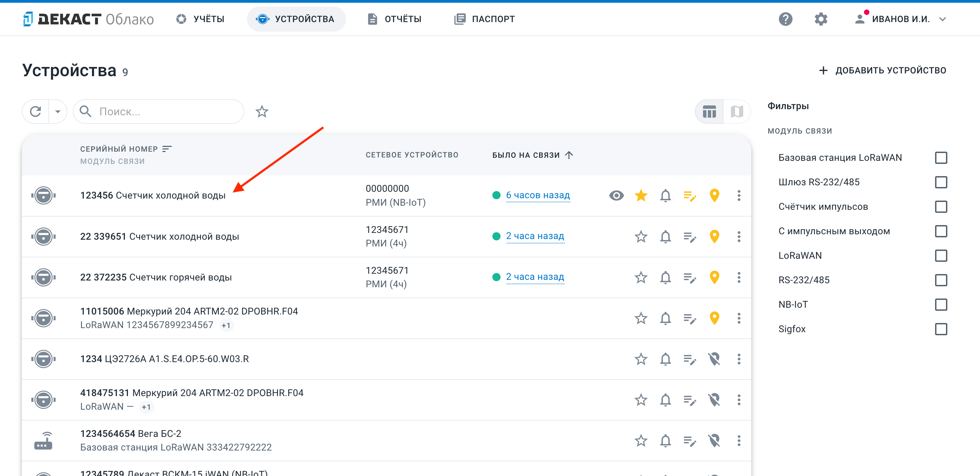Favorite device 11015006 with star

coord(641,318)
